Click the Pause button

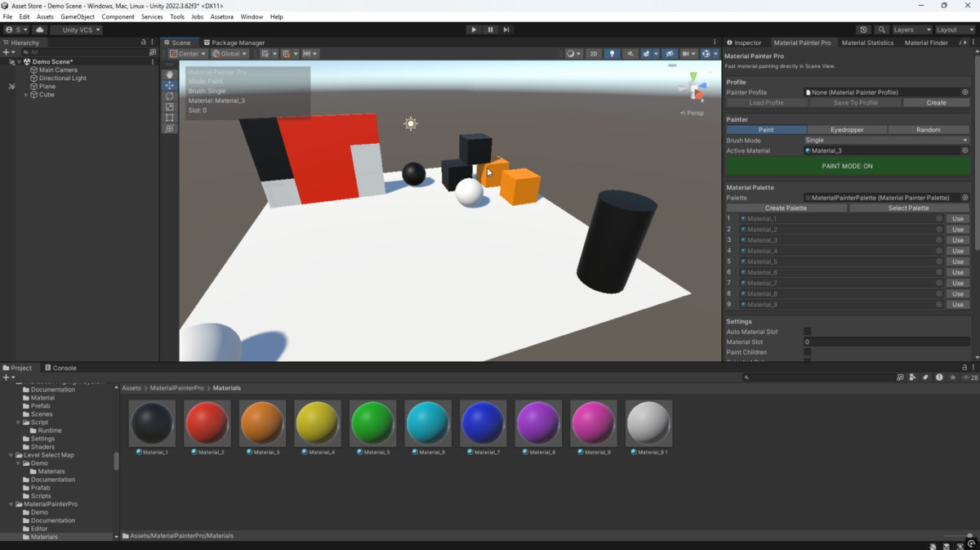coord(490,29)
